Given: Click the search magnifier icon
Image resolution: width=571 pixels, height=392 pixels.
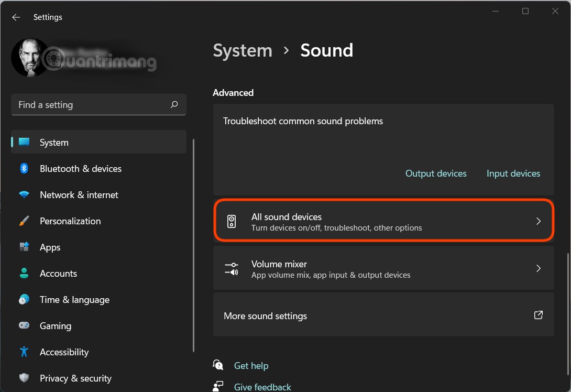Looking at the screenshot, I should coord(174,105).
